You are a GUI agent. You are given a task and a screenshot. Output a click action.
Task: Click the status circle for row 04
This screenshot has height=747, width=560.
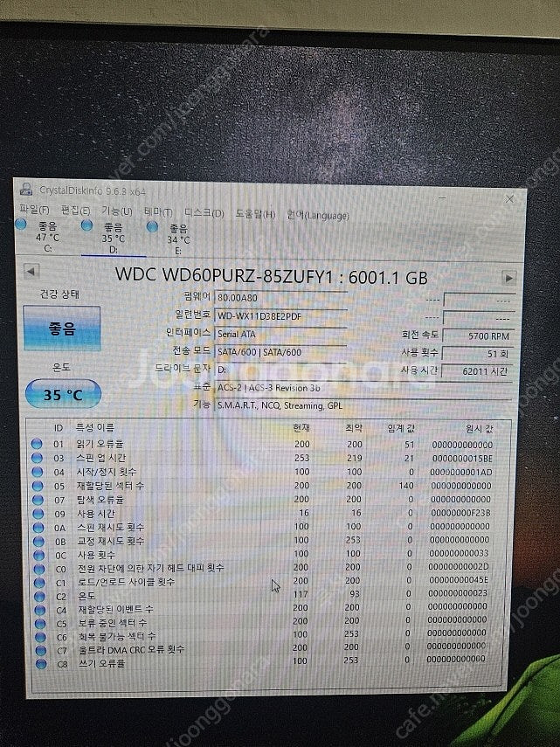pyautogui.click(x=38, y=472)
